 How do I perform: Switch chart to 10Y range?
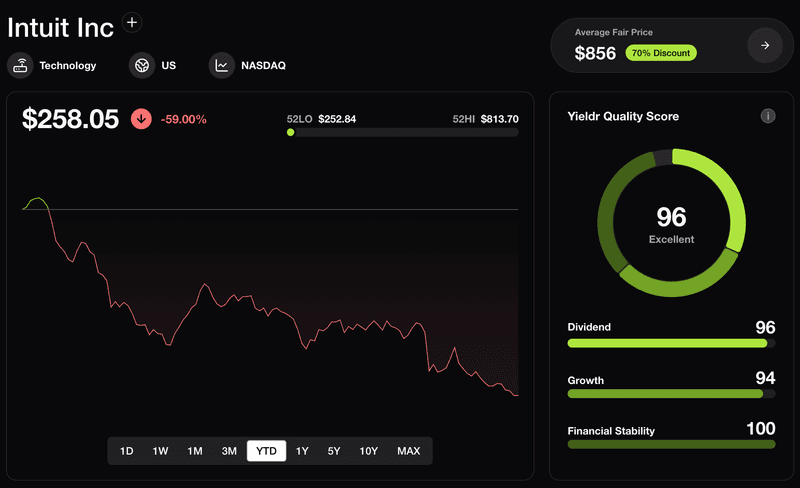pyautogui.click(x=368, y=451)
